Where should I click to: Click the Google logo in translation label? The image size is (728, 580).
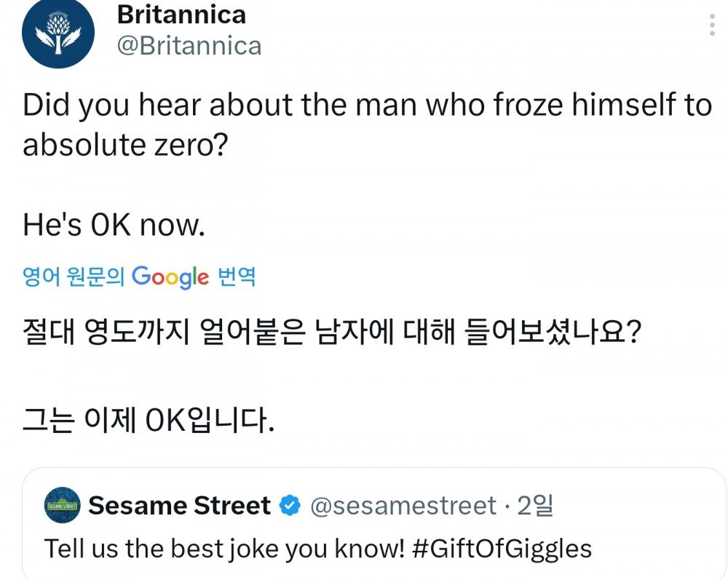tap(170, 277)
